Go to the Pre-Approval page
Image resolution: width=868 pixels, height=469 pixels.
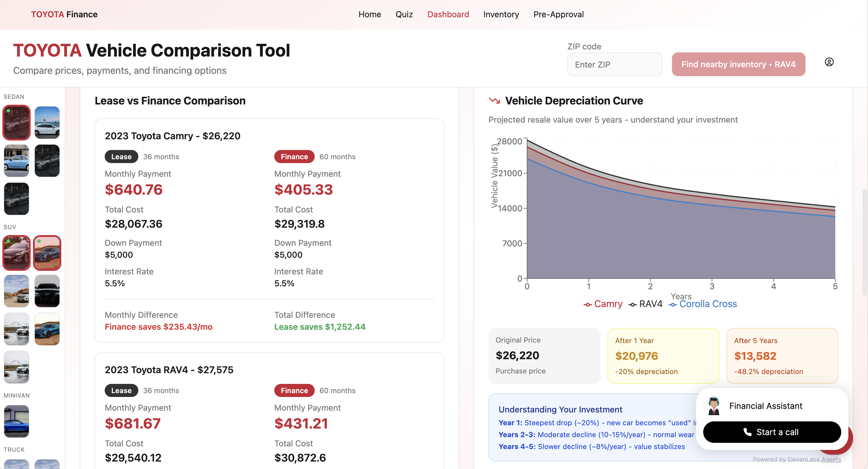point(558,15)
